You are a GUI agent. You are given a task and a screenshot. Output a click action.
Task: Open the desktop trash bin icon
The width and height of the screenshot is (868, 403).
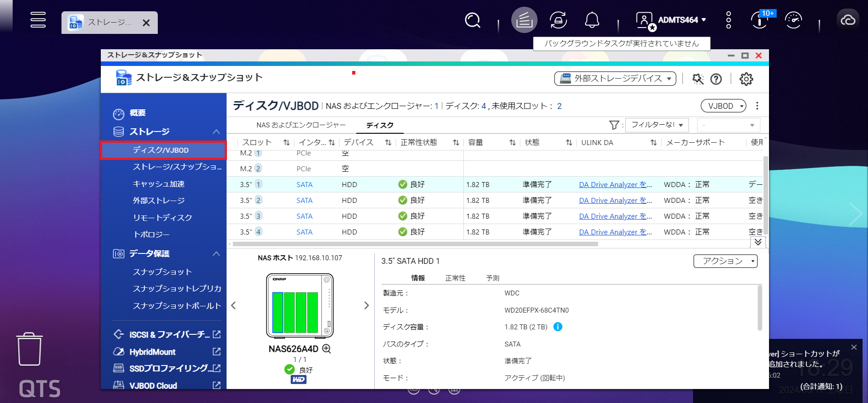tap(29, 349)
